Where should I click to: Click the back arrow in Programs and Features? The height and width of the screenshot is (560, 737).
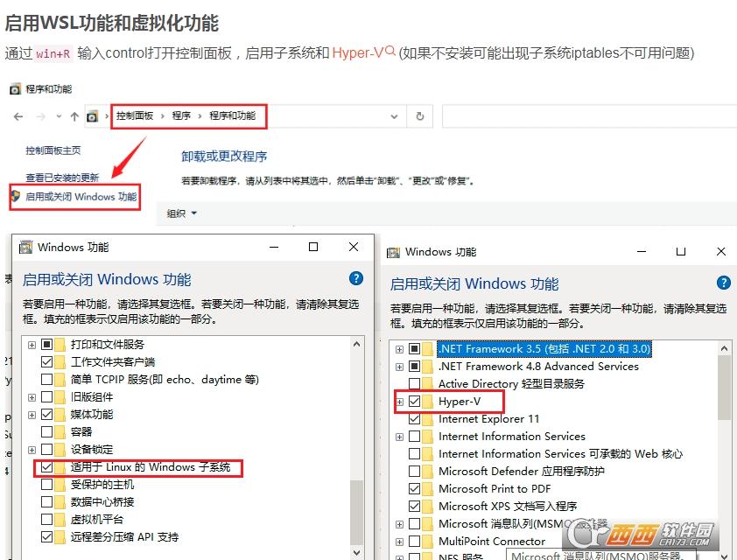tap(18, 116)
